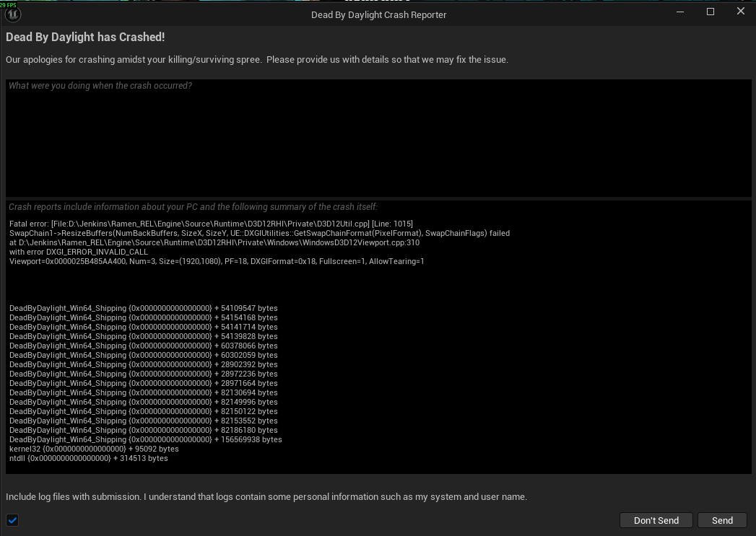Click the 'Dead By Daylight Crash Reporter' title bar
756x536 pixels.
(x=378, y=15)
